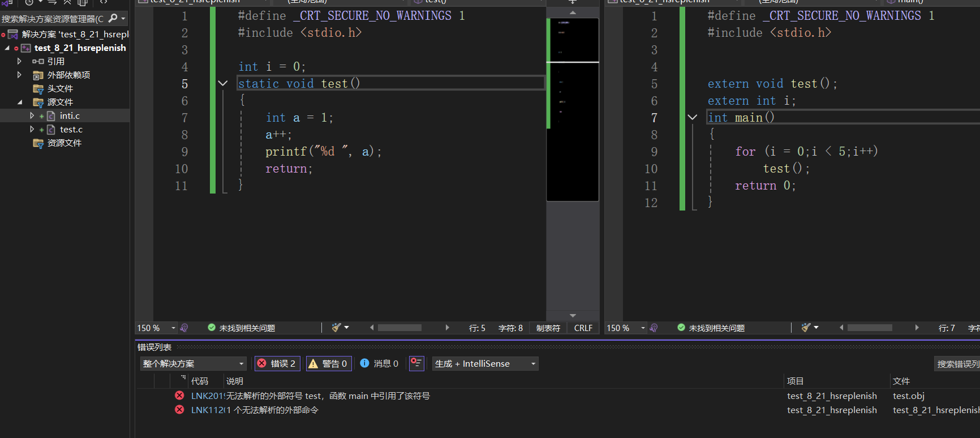Image resolution: width=980 pixels, height=438 pixels.
Task: Click the 搜索错误列表 search field
Action: pos(957,364)
